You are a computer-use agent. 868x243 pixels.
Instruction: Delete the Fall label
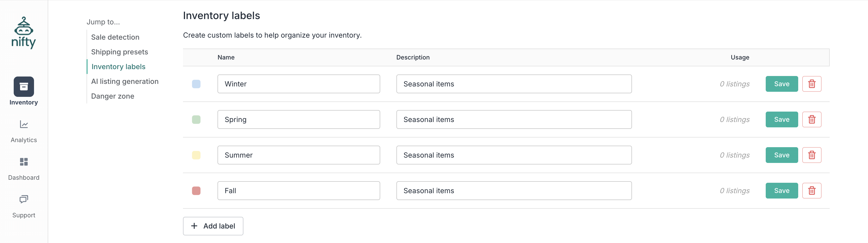[x=811, y=191]
